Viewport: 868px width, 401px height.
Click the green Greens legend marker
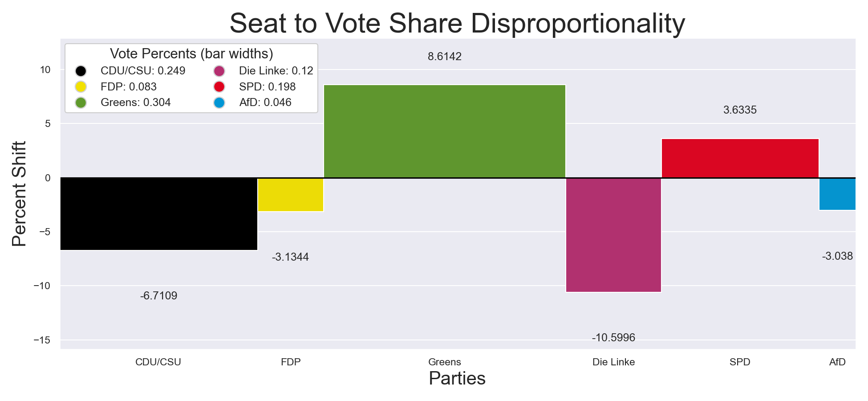pos(81,102)
